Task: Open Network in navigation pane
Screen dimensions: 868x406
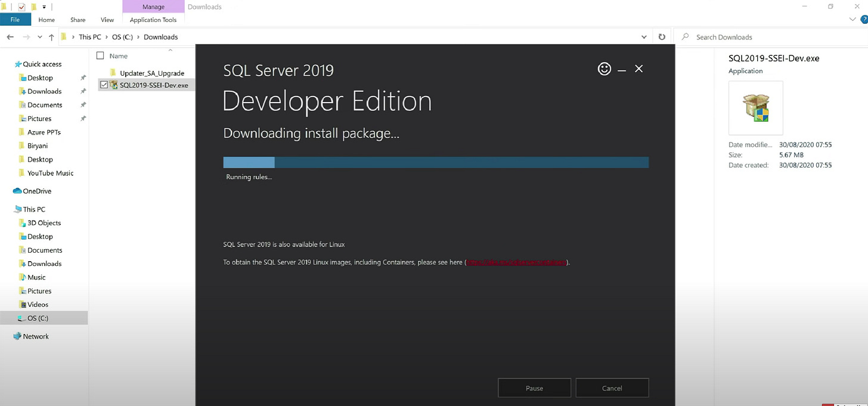Action: pos(32,336)
